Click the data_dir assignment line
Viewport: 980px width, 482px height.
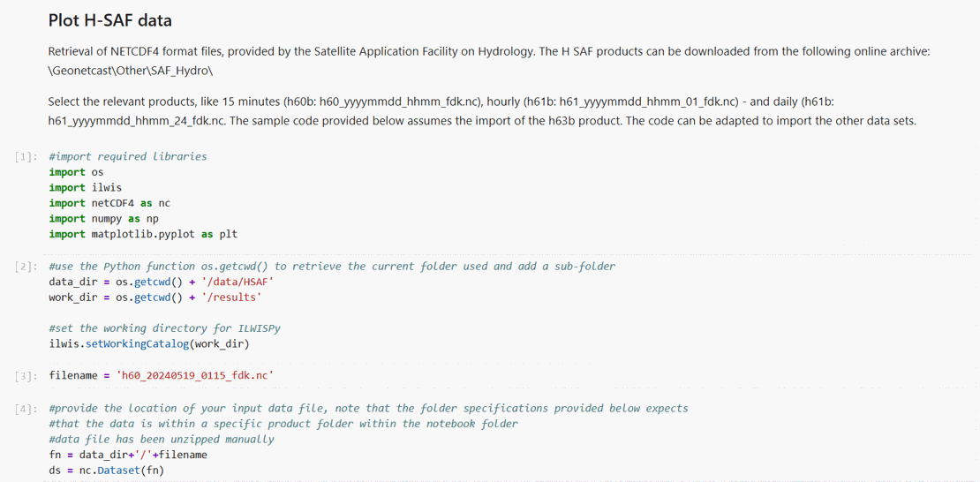(162, 282)
